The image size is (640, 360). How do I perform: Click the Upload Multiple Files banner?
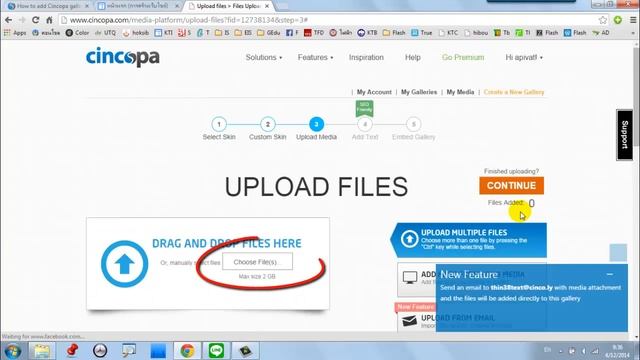click(x=469, y=240)
